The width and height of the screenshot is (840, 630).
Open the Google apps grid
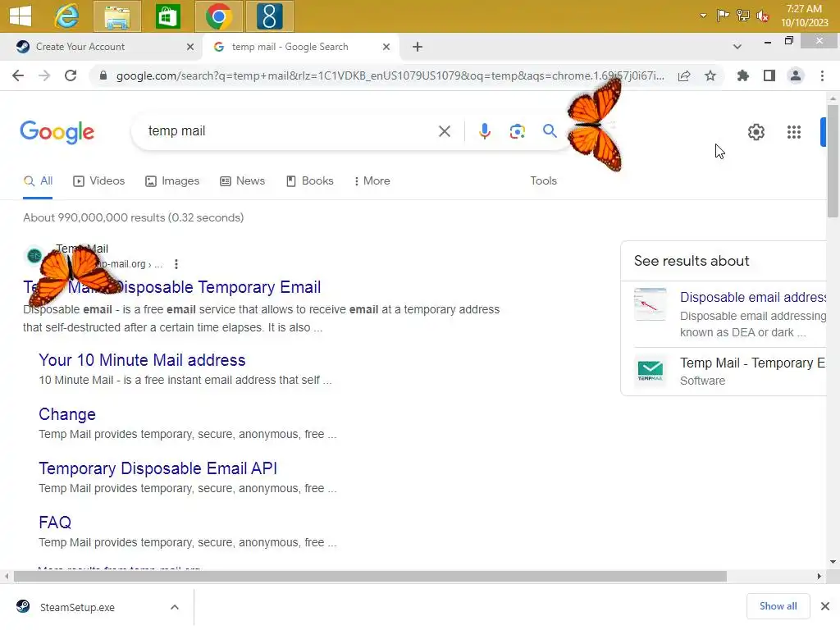[794, 132]
